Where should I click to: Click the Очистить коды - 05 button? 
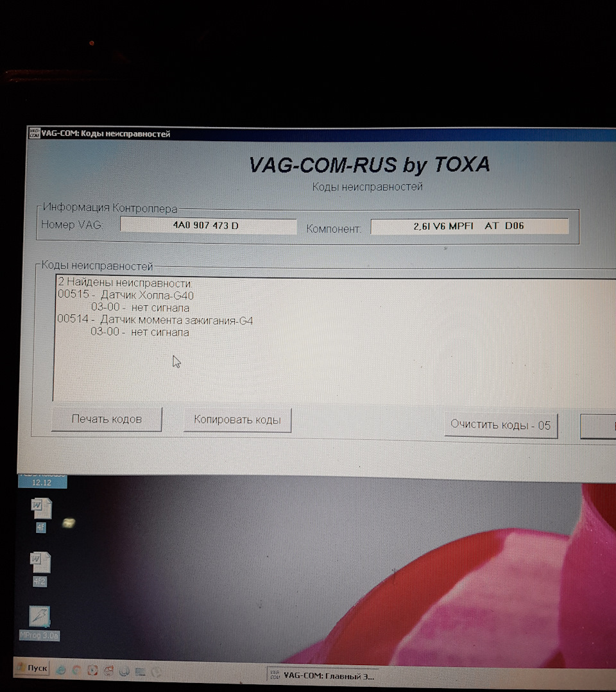501,425
